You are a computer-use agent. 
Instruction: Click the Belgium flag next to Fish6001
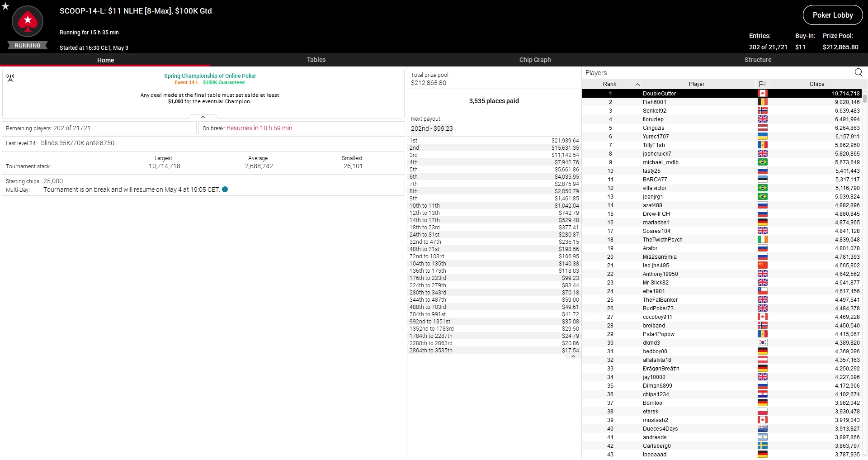point(763,102)
